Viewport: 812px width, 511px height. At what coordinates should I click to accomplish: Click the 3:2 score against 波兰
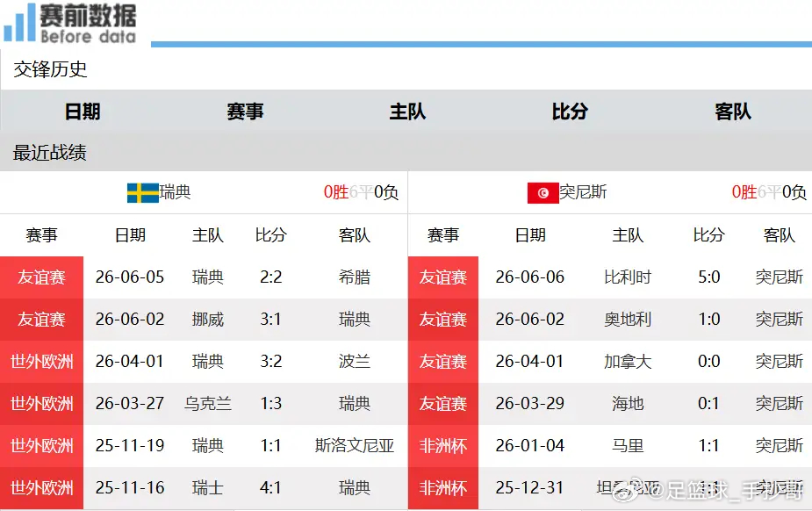click(271, 362)
